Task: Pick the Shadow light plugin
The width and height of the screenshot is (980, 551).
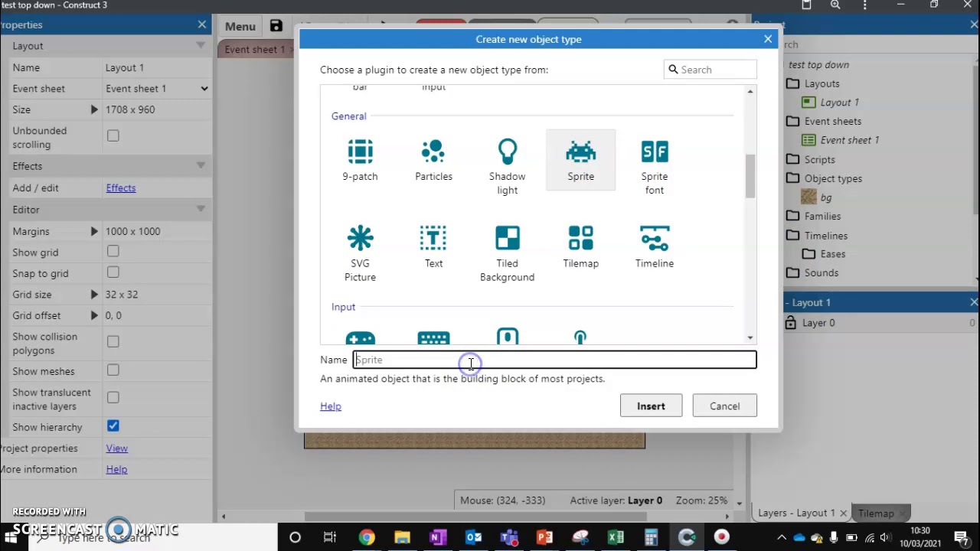Action: pos(507,152)
